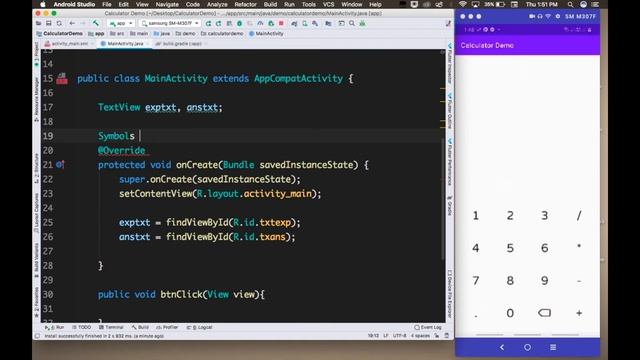The image size is (640, 360).
Task: Click the override gutter icon on line 21
Action: point(60,164)
